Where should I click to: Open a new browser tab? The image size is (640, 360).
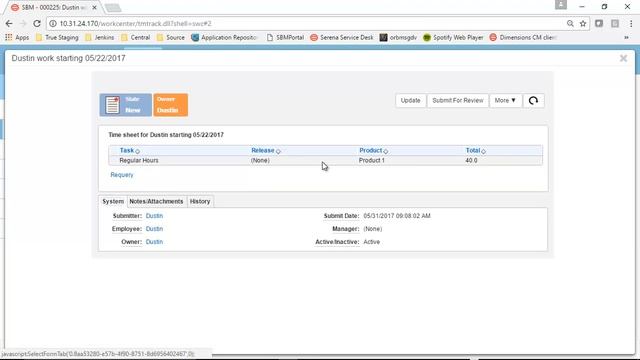113,7
